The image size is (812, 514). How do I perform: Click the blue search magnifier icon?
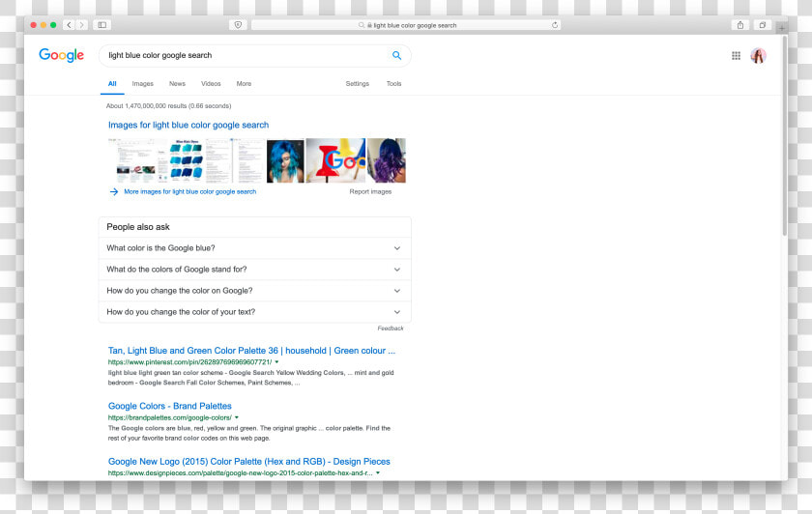pos(396,55)
